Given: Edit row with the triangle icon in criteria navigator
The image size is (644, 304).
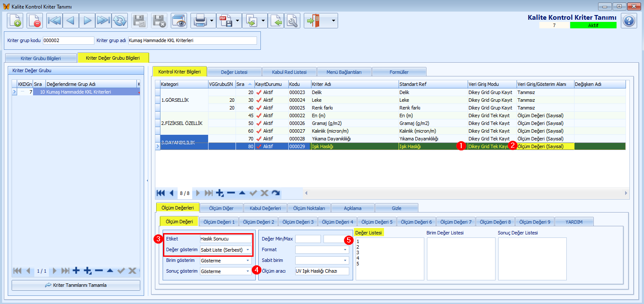Looking at the screenshot, I should coord(242,193).
